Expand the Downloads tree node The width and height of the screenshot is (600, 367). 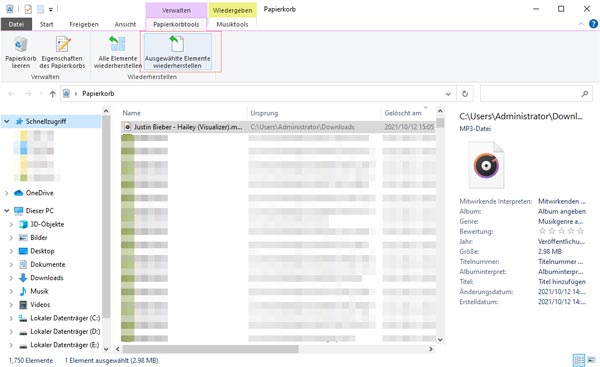tap(11, 278)
